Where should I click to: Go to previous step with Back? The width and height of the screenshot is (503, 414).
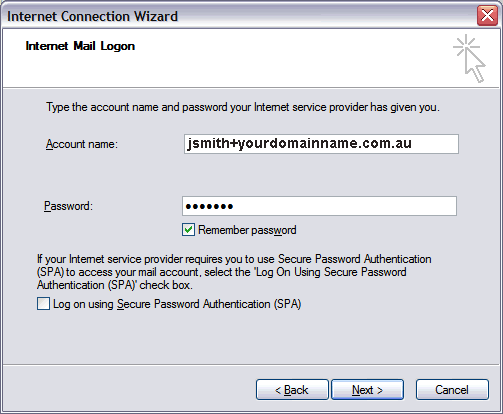pyautogui.click(x=292, y=389)
